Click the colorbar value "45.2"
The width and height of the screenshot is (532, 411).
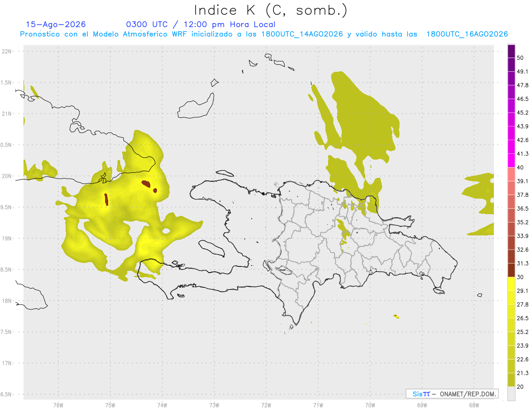coord(523,113)
